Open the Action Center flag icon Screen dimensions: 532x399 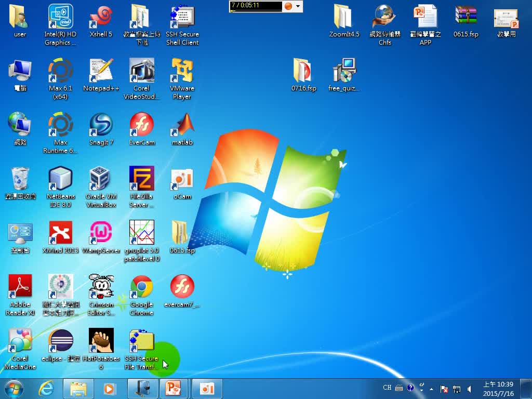point(444,389)
